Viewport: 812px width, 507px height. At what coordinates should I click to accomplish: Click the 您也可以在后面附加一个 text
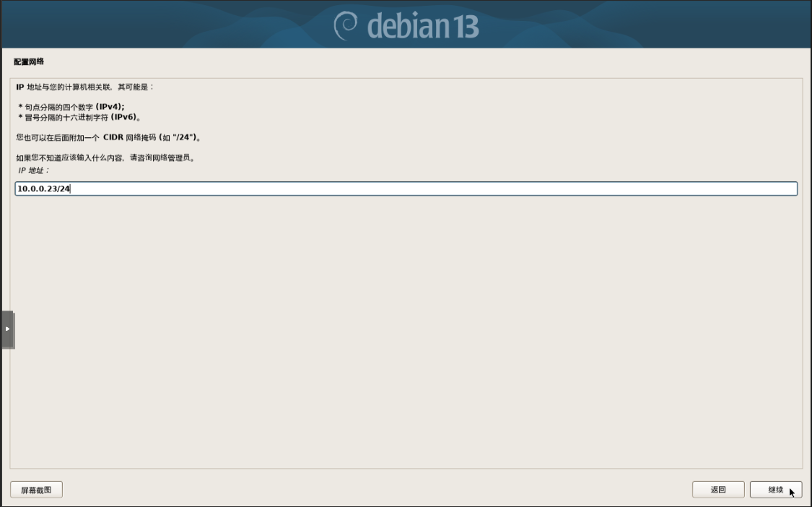coord(58,137)
